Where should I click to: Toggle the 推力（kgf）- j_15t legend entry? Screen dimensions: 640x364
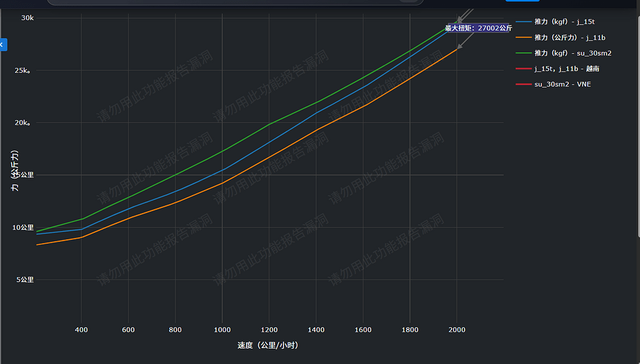(x=564, y=22)
